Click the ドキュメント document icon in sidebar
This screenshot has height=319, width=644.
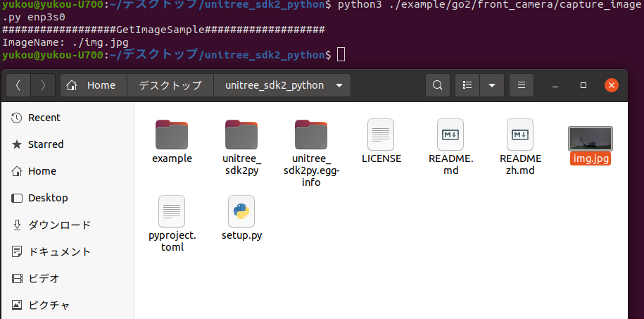[x=17, y=251]
